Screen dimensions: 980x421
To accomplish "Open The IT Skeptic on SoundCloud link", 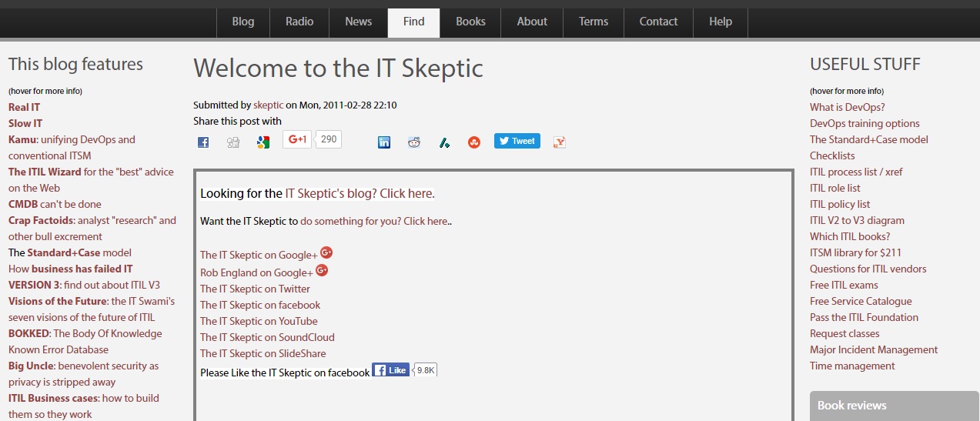I will 267,337.
